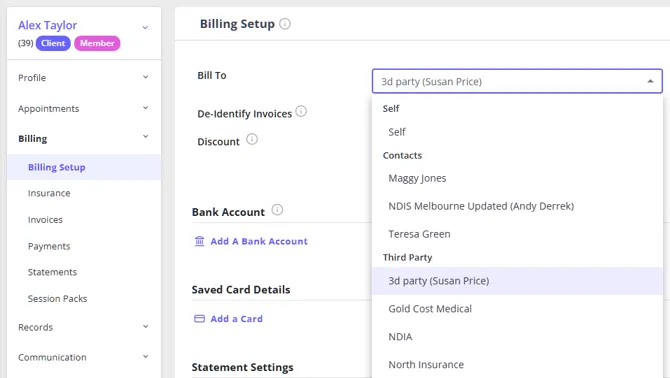This screenshot has height=378, width=670.
Task: Click the Discount info icon
Action: tap(252, 139)
